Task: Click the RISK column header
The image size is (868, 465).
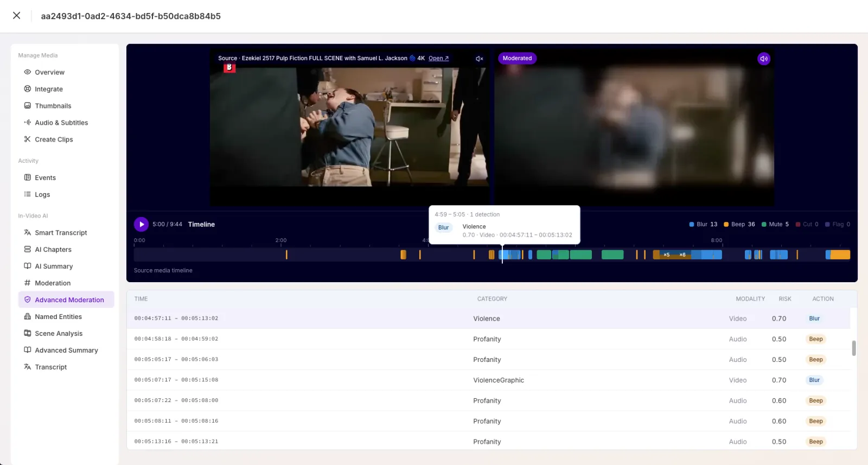Action: coord(785,299)
